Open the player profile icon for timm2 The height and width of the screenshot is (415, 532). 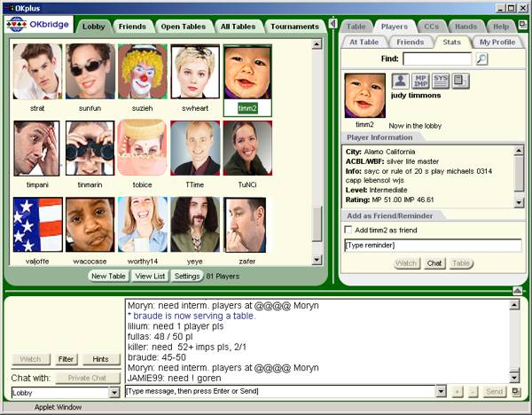click(x=400, y=82)
